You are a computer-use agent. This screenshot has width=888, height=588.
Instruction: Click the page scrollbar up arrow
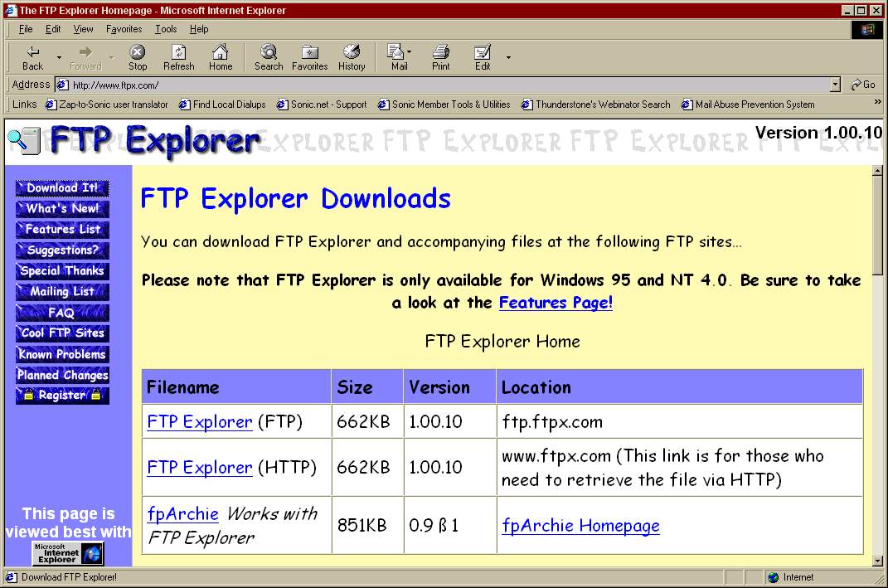877,171
